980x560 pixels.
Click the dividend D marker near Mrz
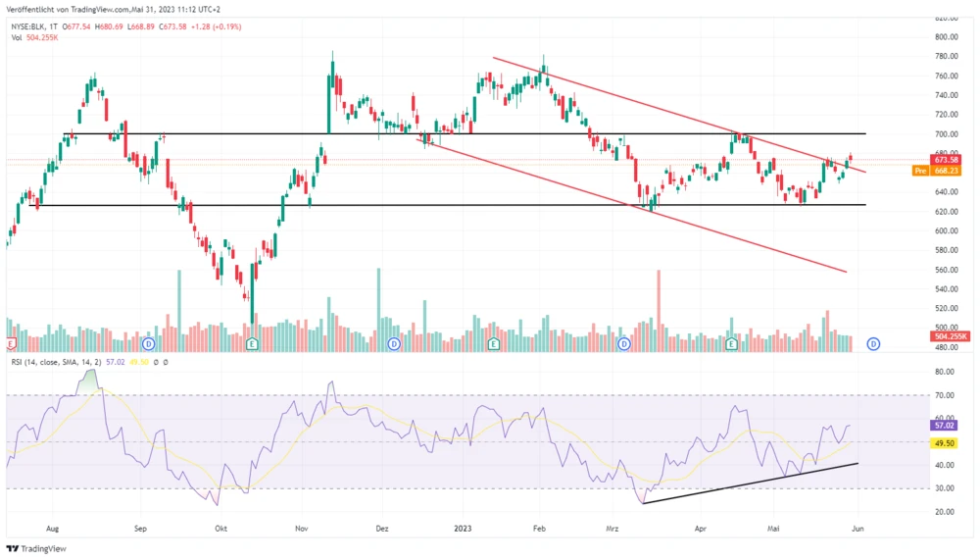pyautogui.click(x=624, y=344)
